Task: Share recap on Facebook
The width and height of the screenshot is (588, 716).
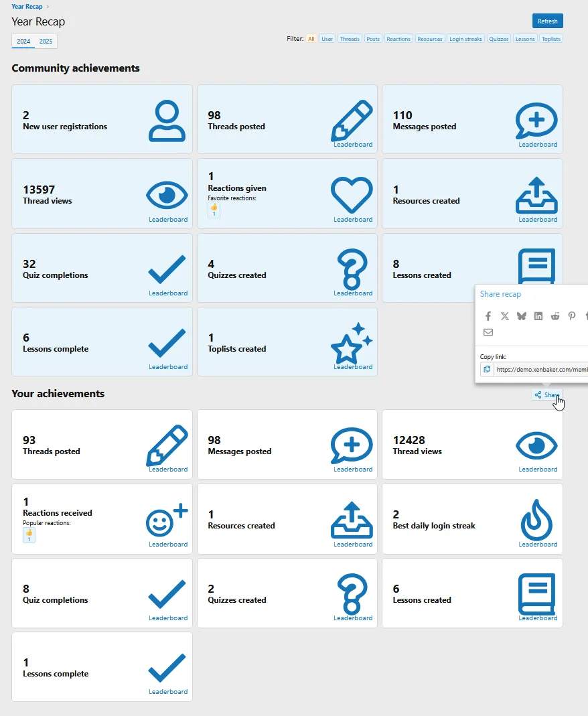Action: 488,316
